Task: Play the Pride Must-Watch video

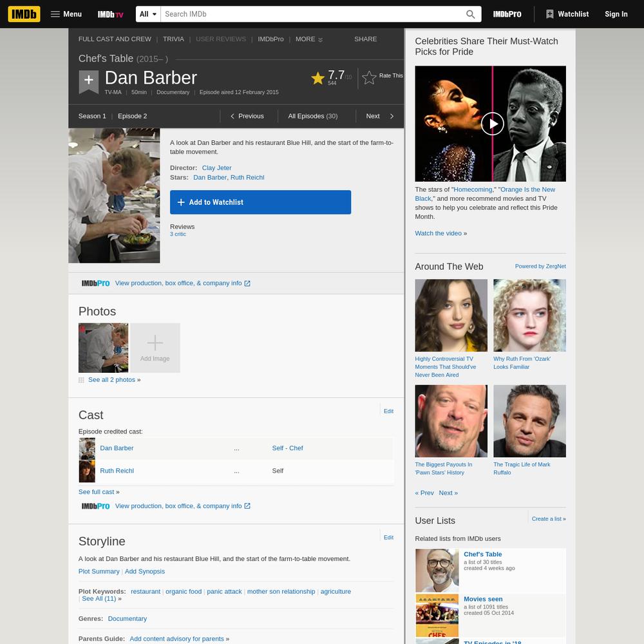Action: click(492, 124)
